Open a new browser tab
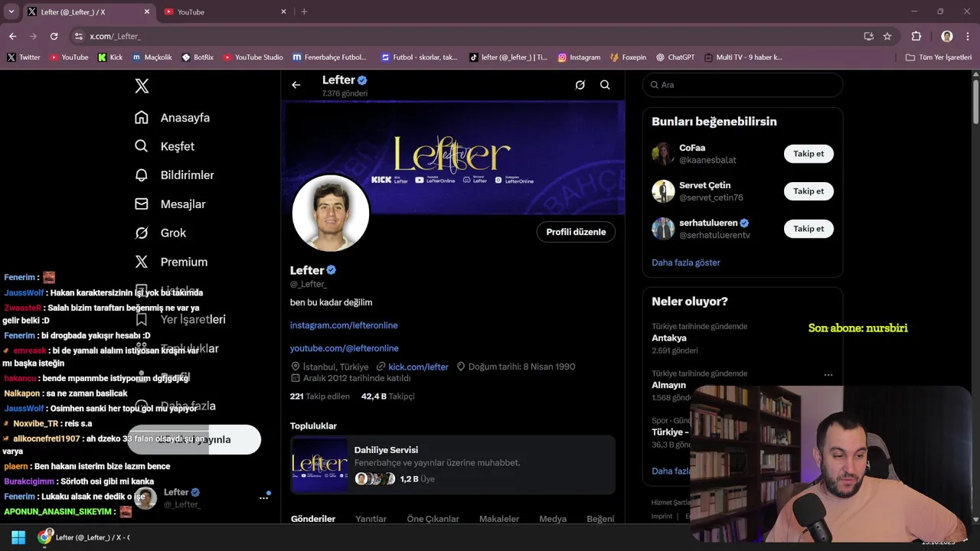 click(304, 11)
